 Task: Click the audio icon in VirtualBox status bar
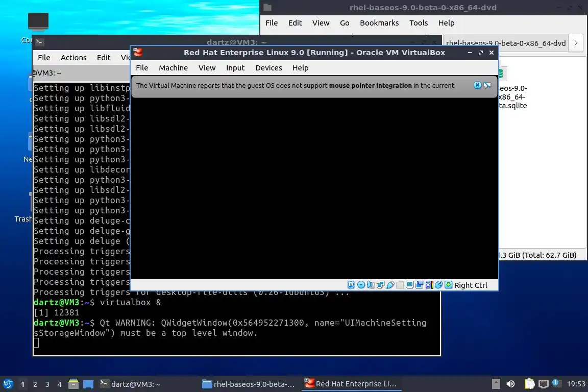(x=371, y=285)
